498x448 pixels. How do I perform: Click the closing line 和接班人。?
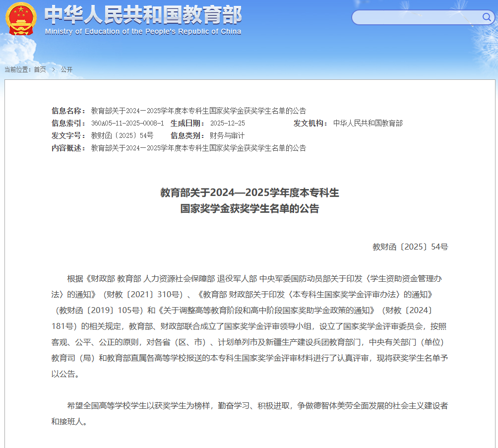69,422
